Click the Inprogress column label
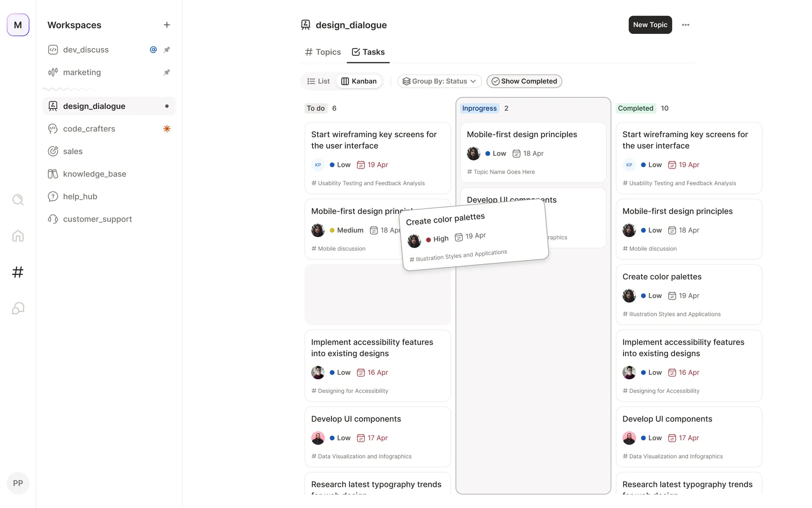The height and width of the screenshot is (508, 812). point(479,108)
